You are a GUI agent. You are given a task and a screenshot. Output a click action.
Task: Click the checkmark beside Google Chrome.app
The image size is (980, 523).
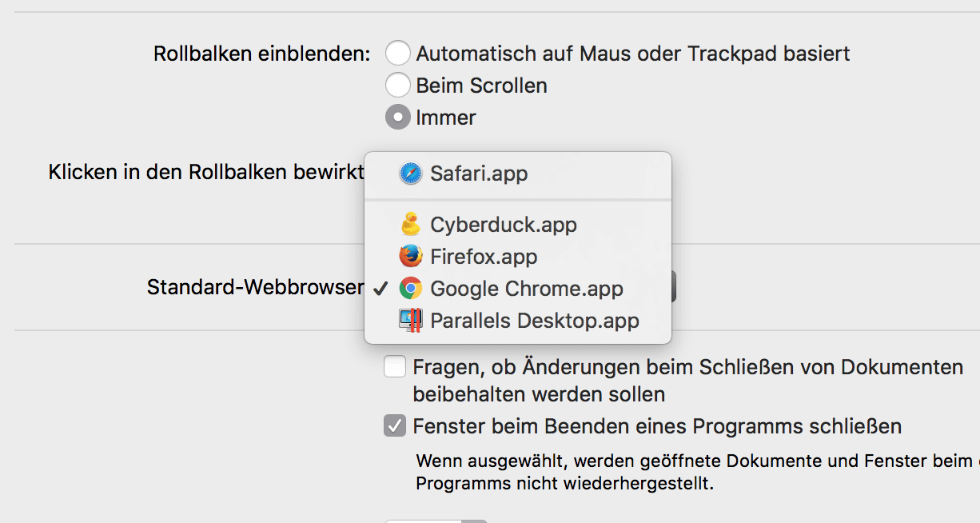tap(380, 288)
